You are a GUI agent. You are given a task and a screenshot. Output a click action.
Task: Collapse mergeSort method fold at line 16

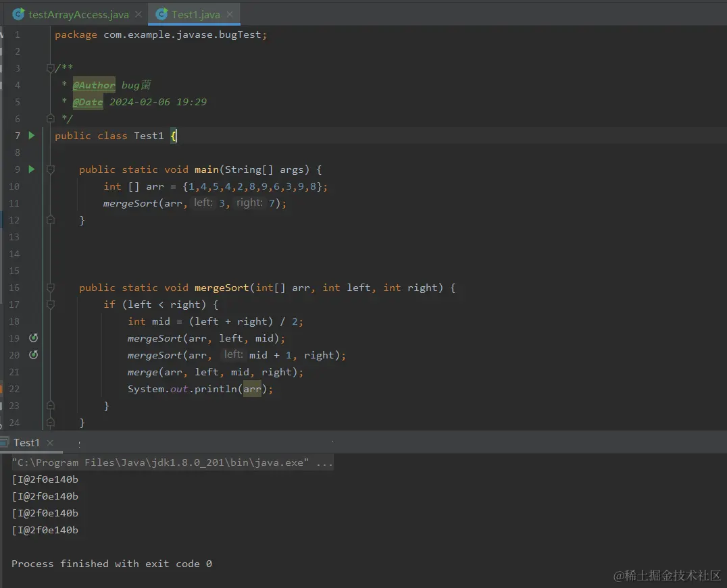[x=51, y=288]
